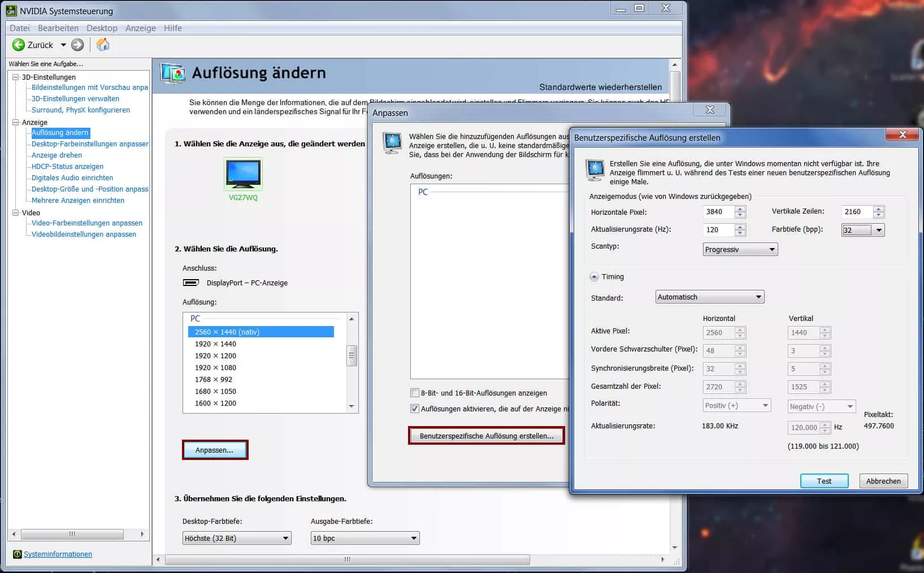
Task: Click the forward arrow icon in toolbar
Action: [x=78, y=45]
